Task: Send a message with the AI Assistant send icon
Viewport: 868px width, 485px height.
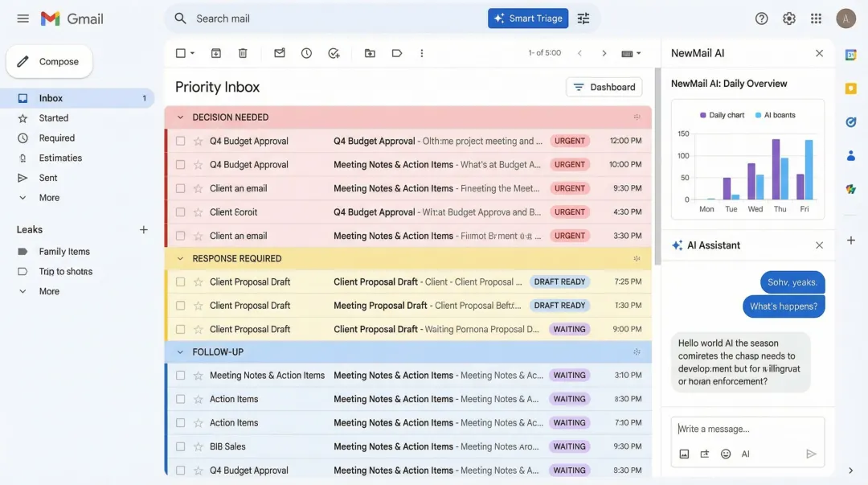Action: click(x=812, y=454)
